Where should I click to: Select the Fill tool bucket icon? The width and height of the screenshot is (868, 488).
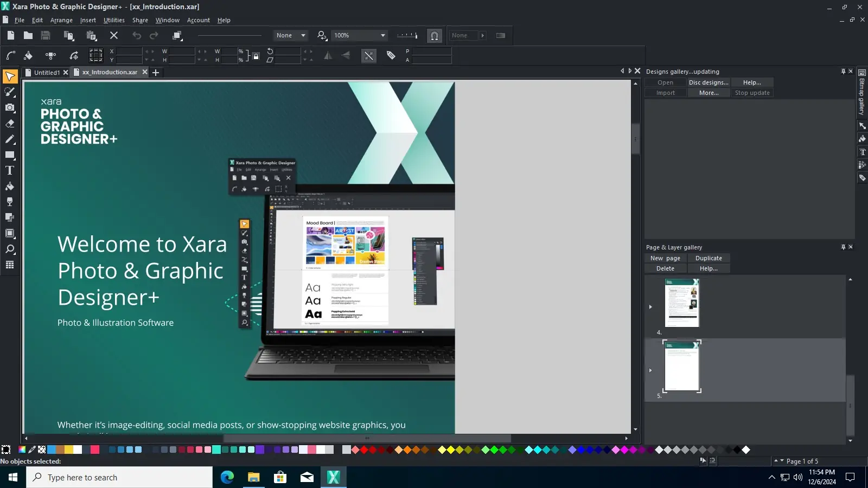pos(10,186)
